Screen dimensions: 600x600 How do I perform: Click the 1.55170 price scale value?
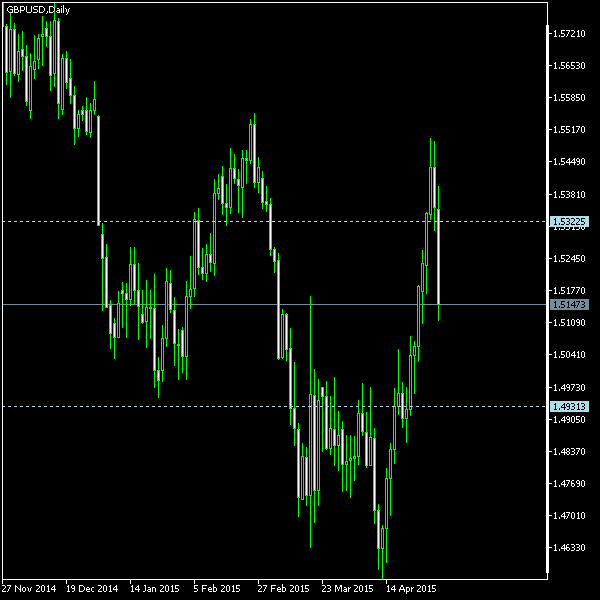[x=569, y=130]
